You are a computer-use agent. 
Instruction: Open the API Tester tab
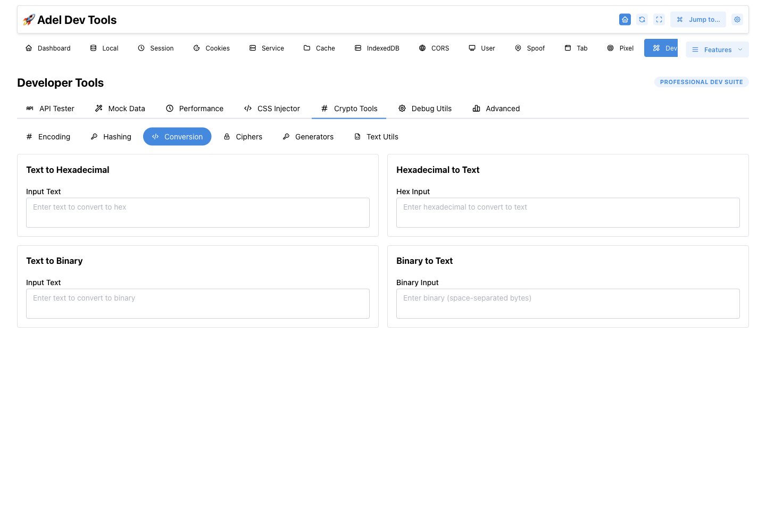(50, 109)
